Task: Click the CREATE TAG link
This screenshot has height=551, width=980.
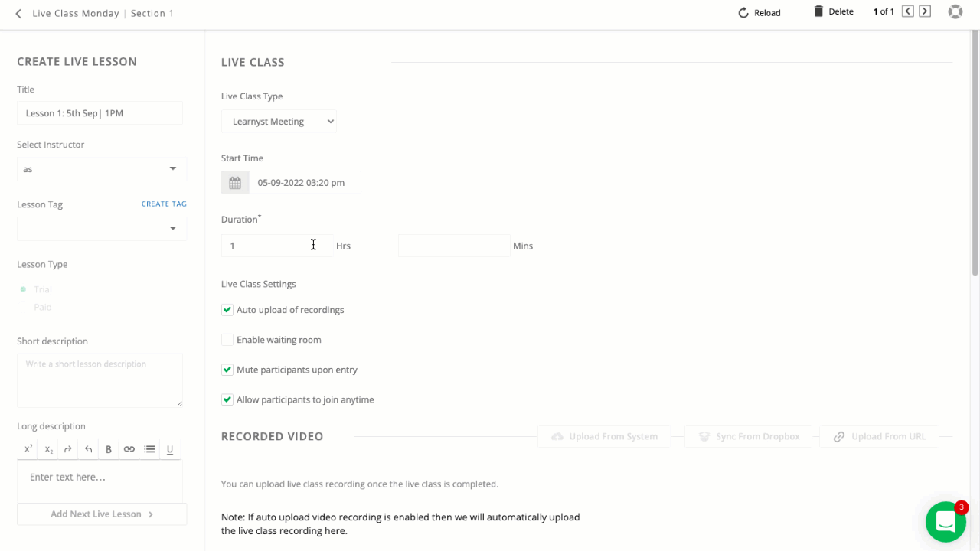Action: coord(164,204)
